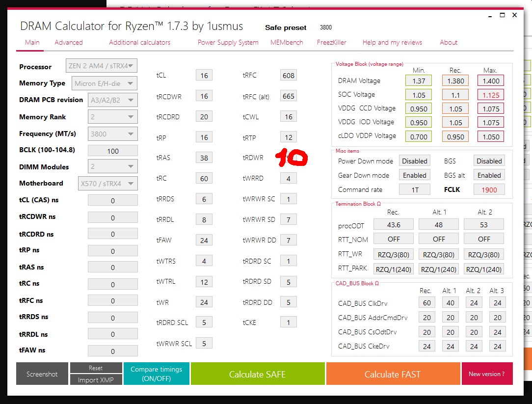
Task: Click the FCLK value 1900
Action: 489,190
